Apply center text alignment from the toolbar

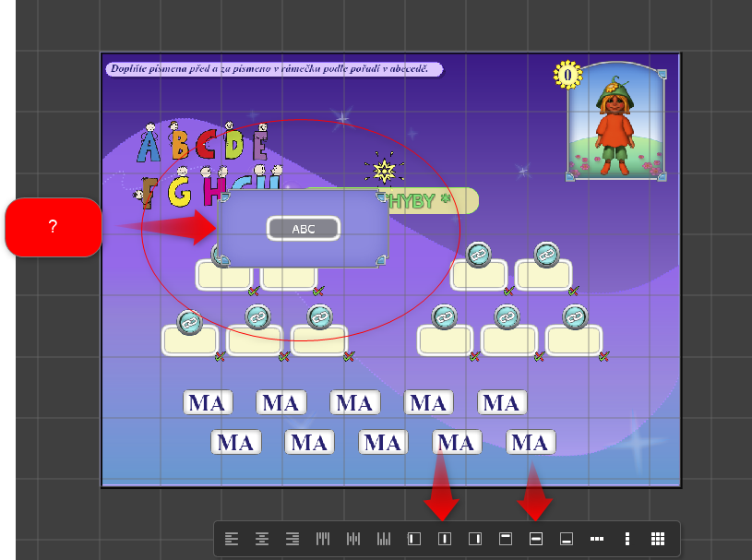pos(262,539)
